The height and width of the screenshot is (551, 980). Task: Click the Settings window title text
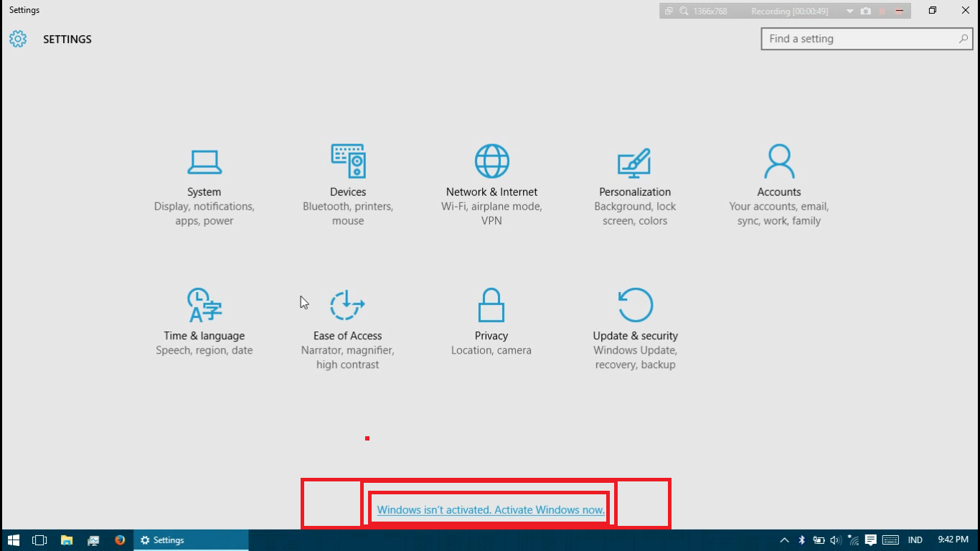(x=24, y=10)
